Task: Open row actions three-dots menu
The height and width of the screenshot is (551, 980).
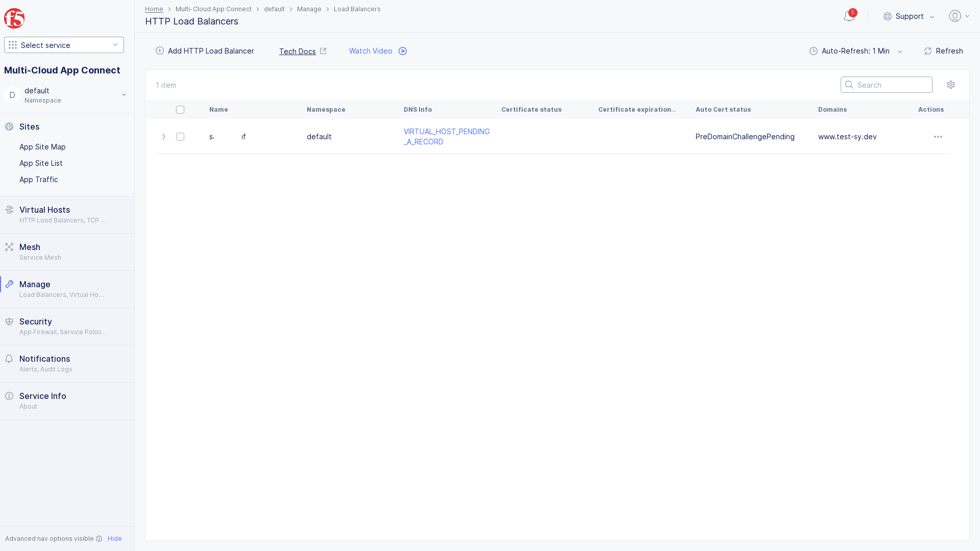Action: point(938,137)
